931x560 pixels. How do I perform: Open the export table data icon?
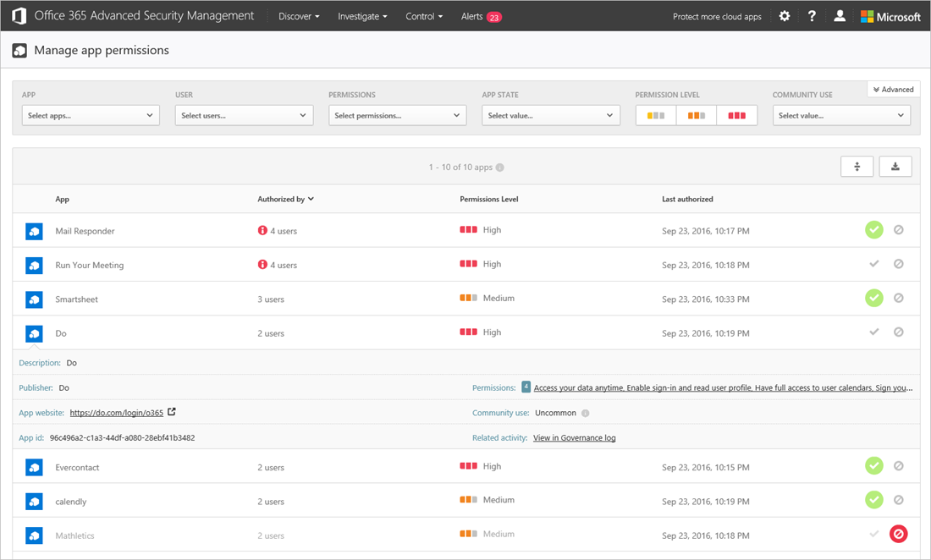(x=895, y=166)
